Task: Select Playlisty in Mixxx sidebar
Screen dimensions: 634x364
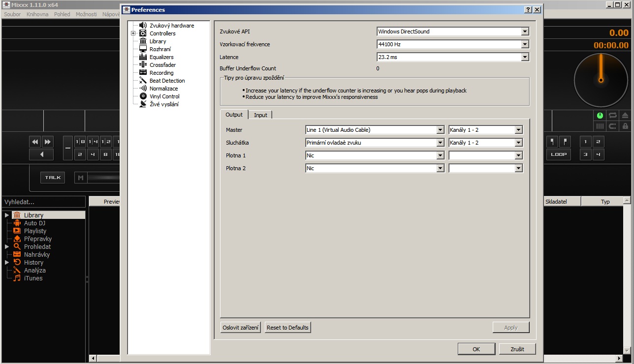Action: (35, 231)
